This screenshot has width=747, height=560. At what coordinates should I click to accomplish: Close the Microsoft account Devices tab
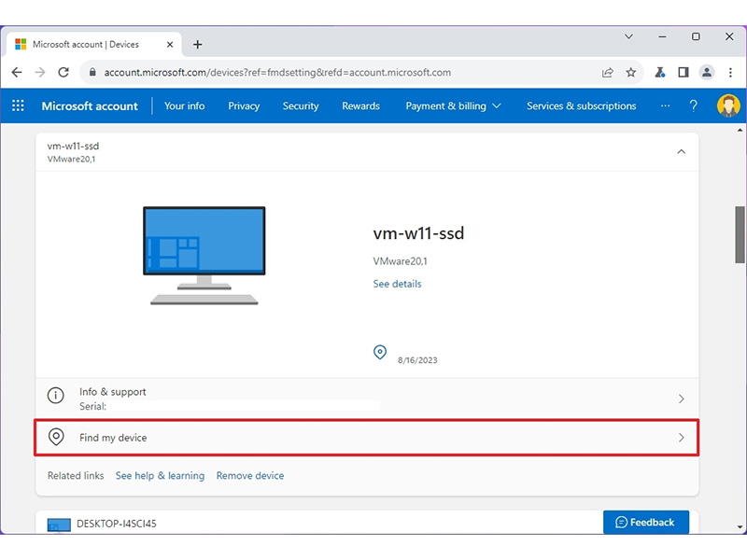coord(170,44)
